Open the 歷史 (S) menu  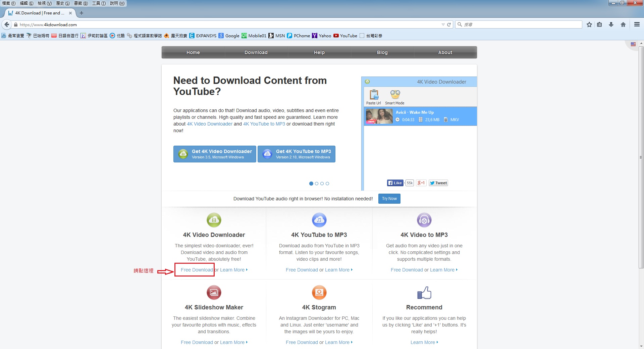point(63,3)
